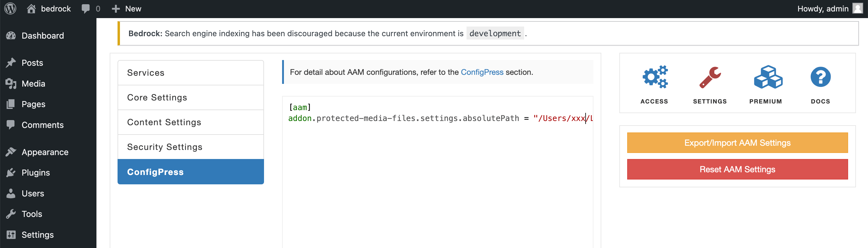Click the Reset AAM Settings button
The height and width of the screenshot is (248, 868).
pos(737,169)
